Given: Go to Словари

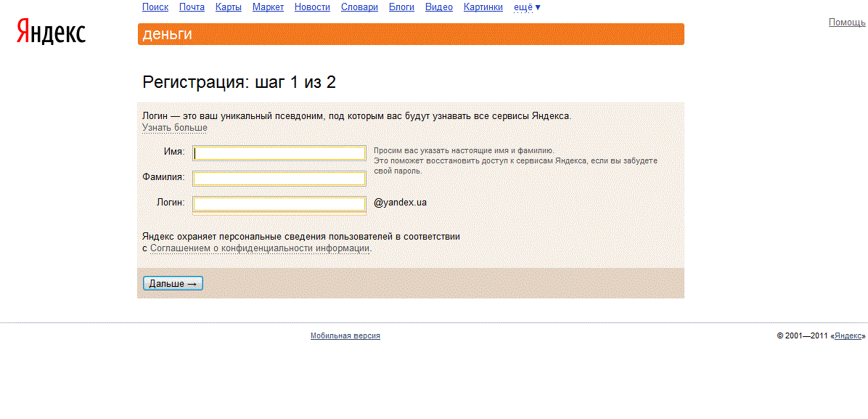Looking at the screenshot, I should coord(360,7).
